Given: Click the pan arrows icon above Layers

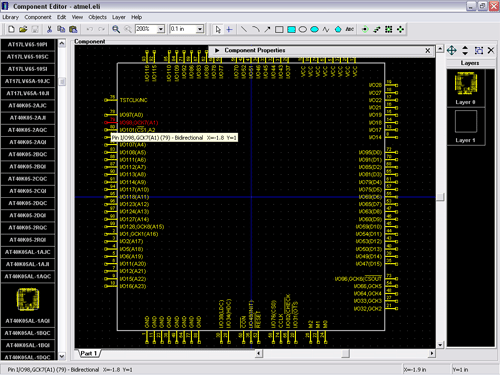Looking at the screenshot, I should [x=451, y=50].
